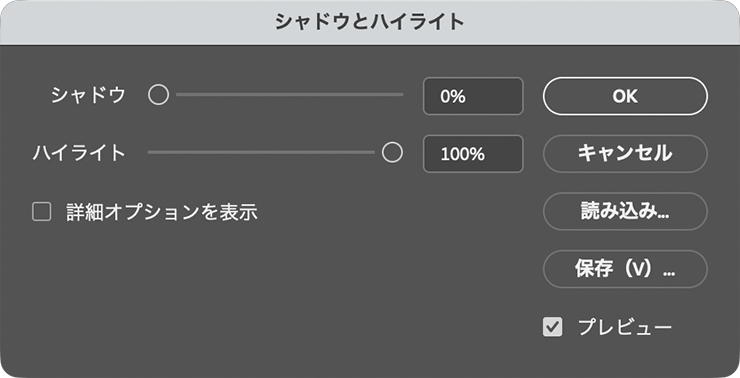Image resolution: width=740 pixels, height=378 pixels.
Task: Click the シャドウ label text
Action: pyautogui.click(x=88, y=95)
